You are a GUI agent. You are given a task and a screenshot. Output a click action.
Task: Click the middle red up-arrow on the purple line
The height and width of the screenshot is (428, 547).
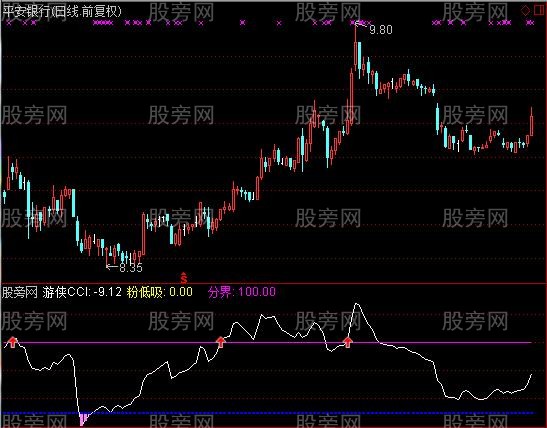click(x=220, y=342)
